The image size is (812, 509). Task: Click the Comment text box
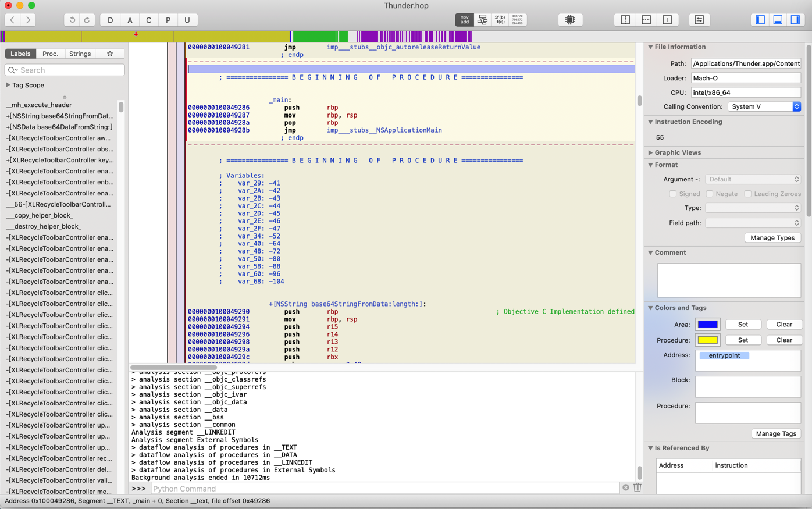pyautogui.click(x=729, y=280)
